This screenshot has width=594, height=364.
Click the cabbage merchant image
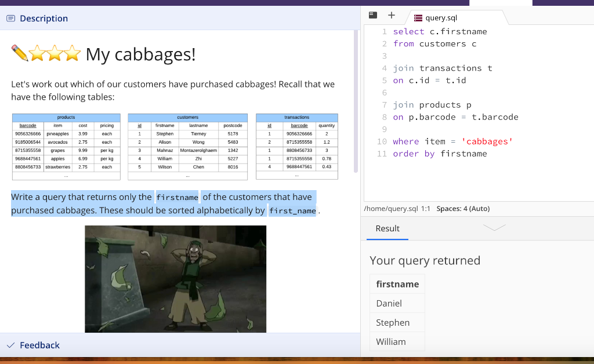click(175, 279)
